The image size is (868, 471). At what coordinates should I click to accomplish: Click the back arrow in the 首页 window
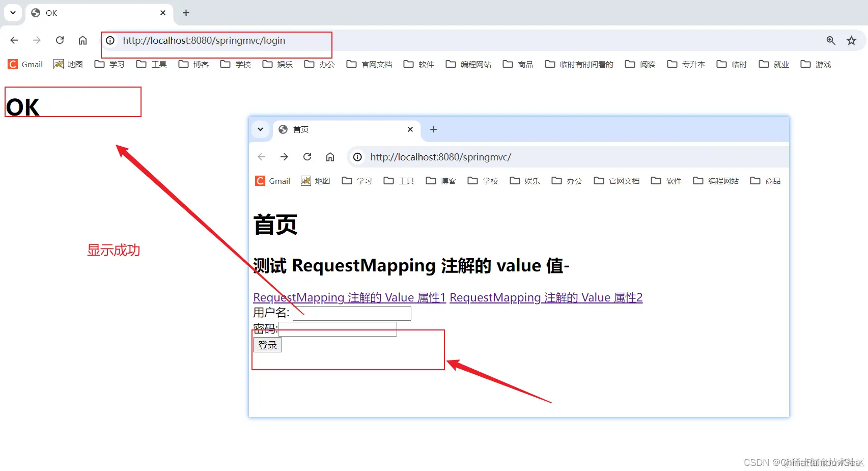262,157
